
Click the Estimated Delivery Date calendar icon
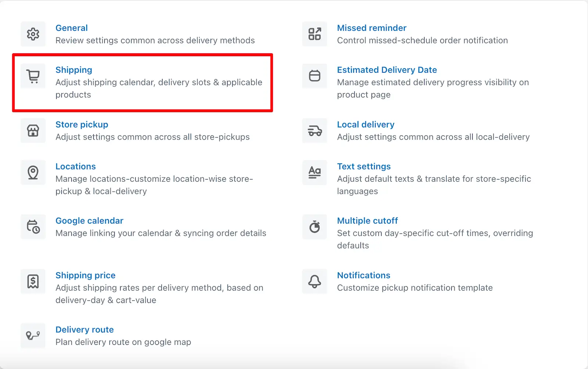pyautogui.click(x=315, y=76)
